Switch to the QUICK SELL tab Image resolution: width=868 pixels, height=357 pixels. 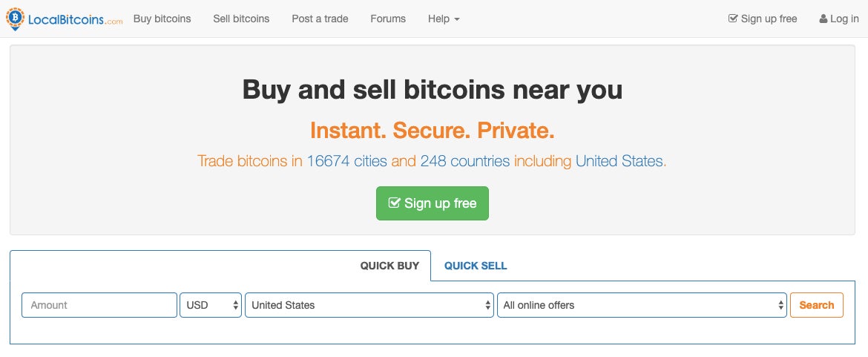point(476,266)
